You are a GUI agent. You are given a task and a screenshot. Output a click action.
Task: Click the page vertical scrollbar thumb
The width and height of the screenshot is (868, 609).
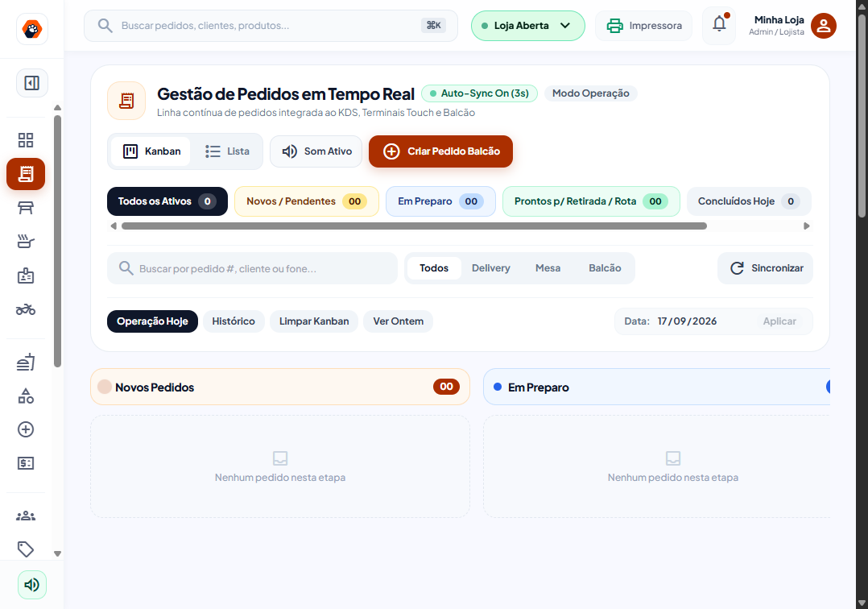[x=862, y=115]
